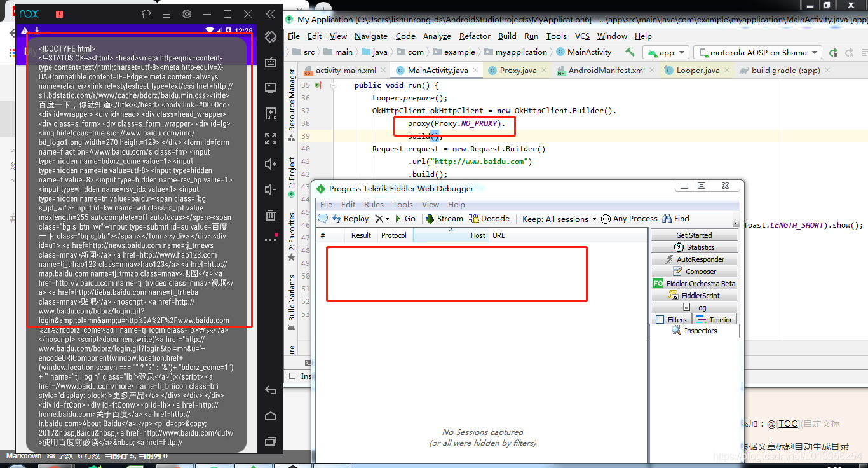
Task: Open Android Studio Refactor menu
Action: click(x=475, y=36)
